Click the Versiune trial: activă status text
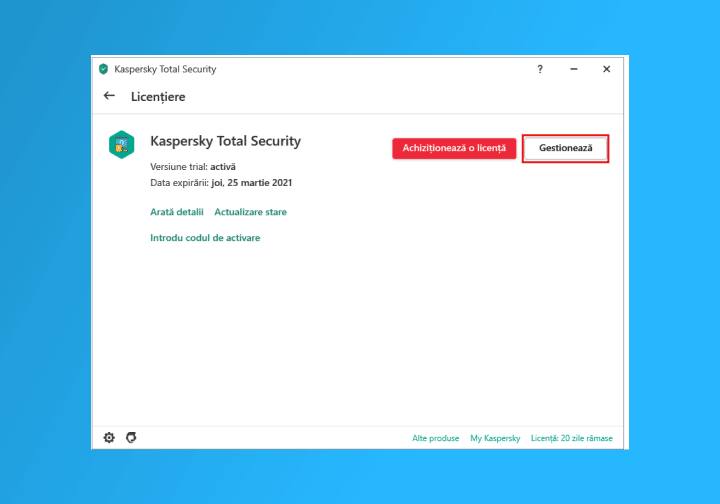 coord(193,166)
